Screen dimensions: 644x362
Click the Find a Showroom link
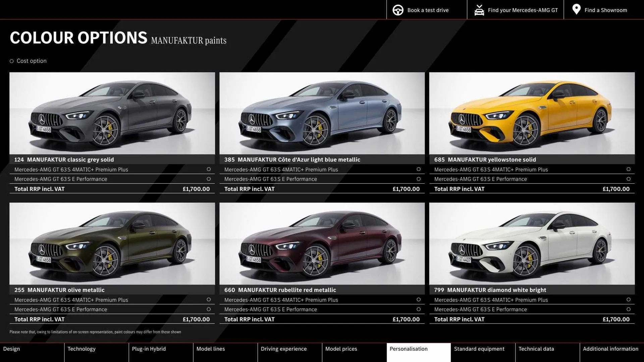(606, 10)
